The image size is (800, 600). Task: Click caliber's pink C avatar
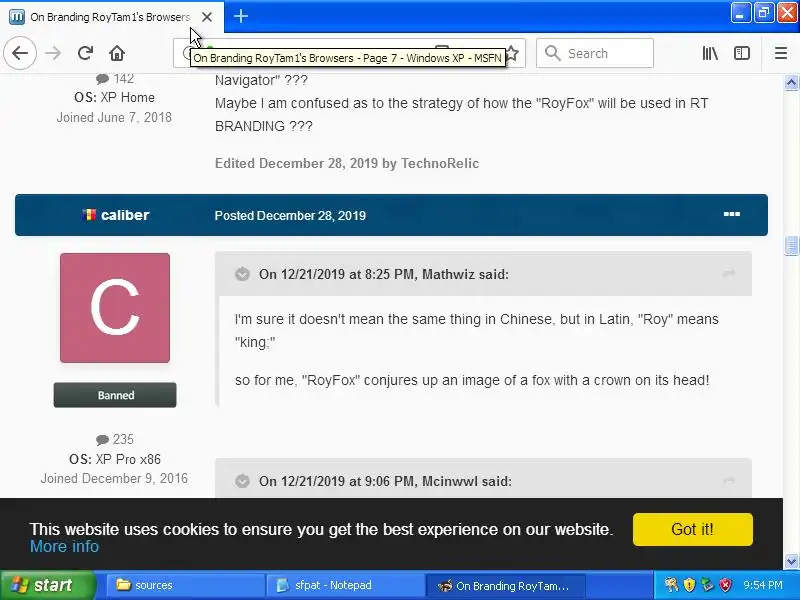click(x=115, y=308)
